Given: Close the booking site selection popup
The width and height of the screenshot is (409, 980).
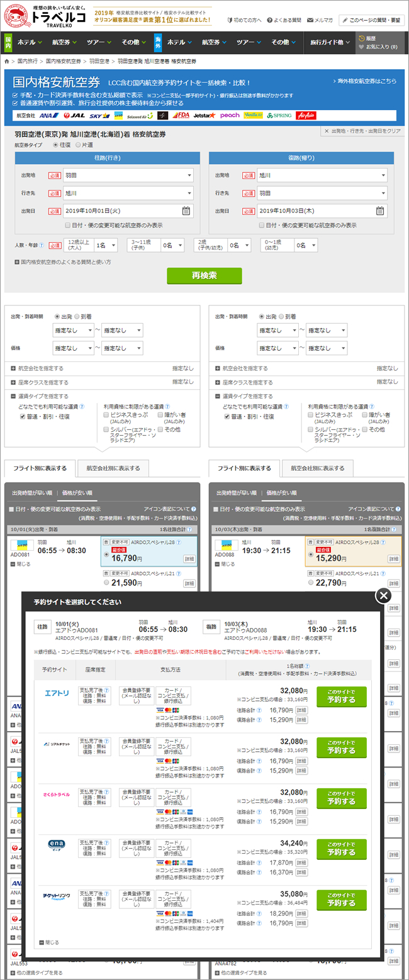Looking at the screenshot, I should [383, 596].
